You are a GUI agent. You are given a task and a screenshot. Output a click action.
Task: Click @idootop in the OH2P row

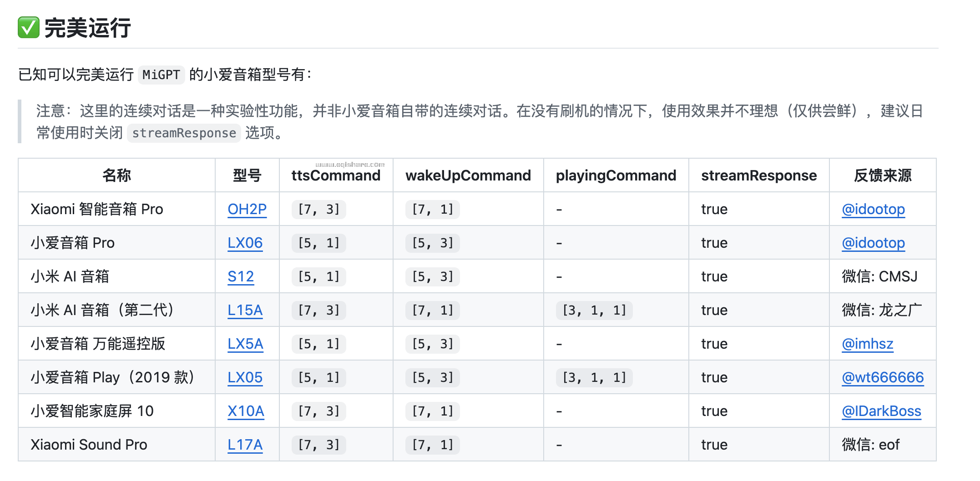[873, 209]
